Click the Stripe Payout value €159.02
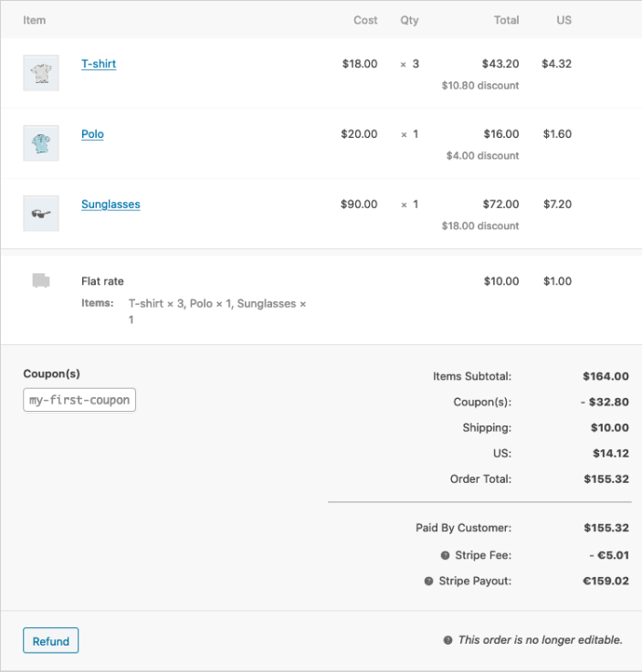Screen dimensions: 642x672 pos(605,581)
